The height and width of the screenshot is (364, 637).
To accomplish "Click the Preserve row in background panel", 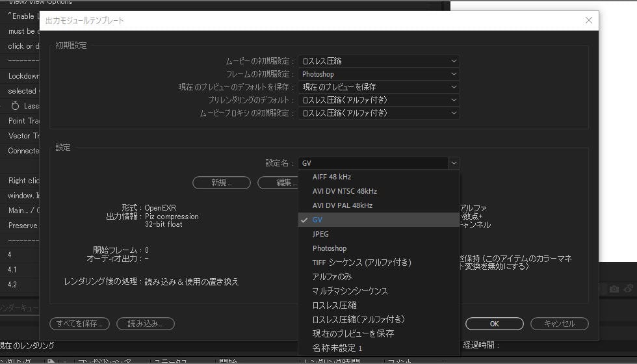I will pos(23,226).
